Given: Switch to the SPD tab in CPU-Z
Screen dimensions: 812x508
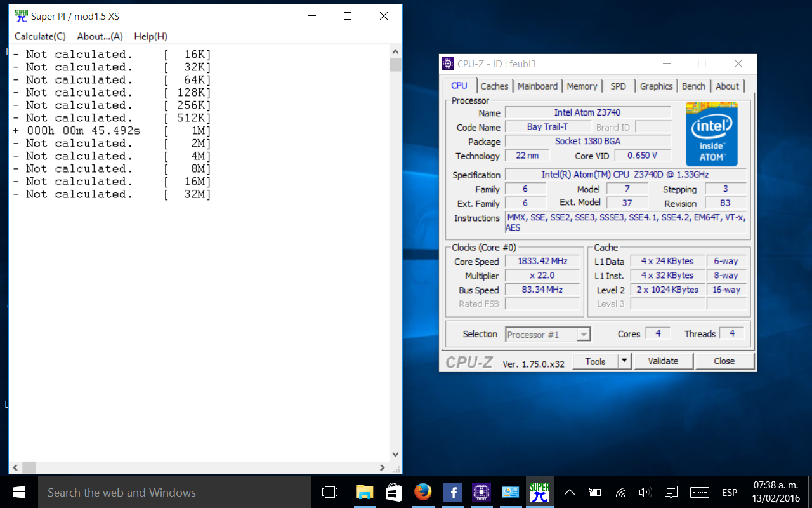Looking at the screenshot, I should (x=618, y=86).
